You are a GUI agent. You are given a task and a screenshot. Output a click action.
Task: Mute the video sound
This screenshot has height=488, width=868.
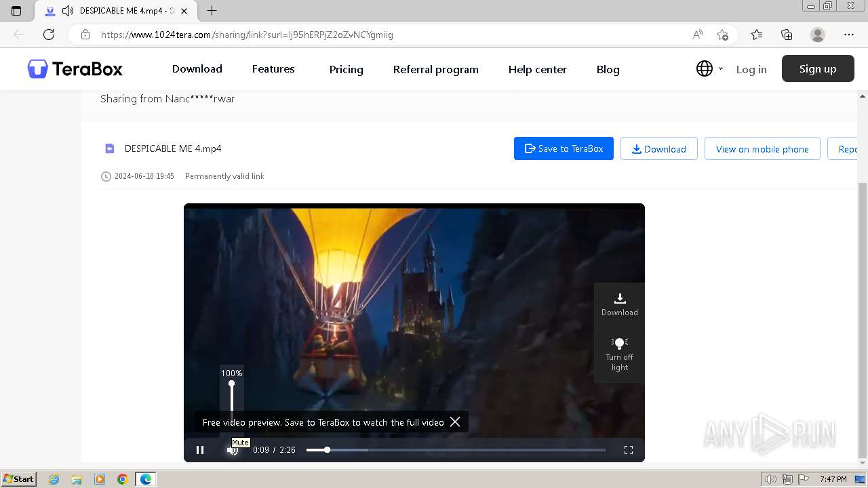tap(232, 451)
